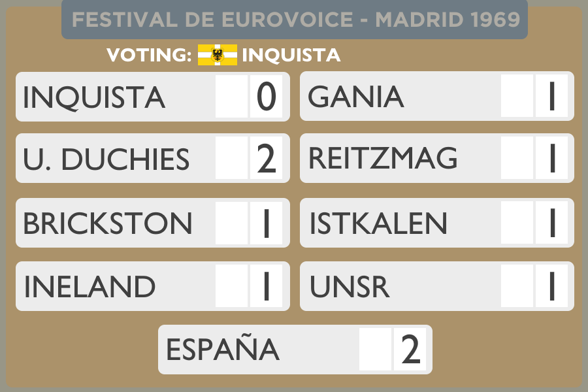Click the UNSR country name

pos(350,287)
